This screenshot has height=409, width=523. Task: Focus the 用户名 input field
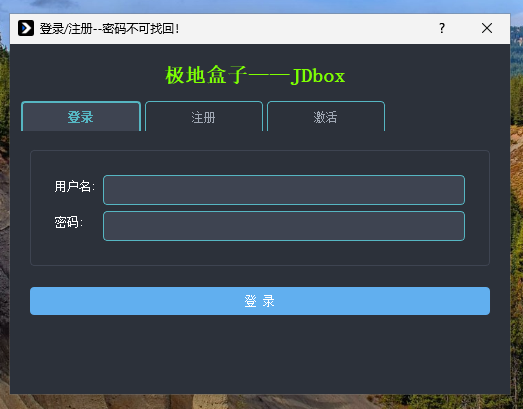click(284, 190)
